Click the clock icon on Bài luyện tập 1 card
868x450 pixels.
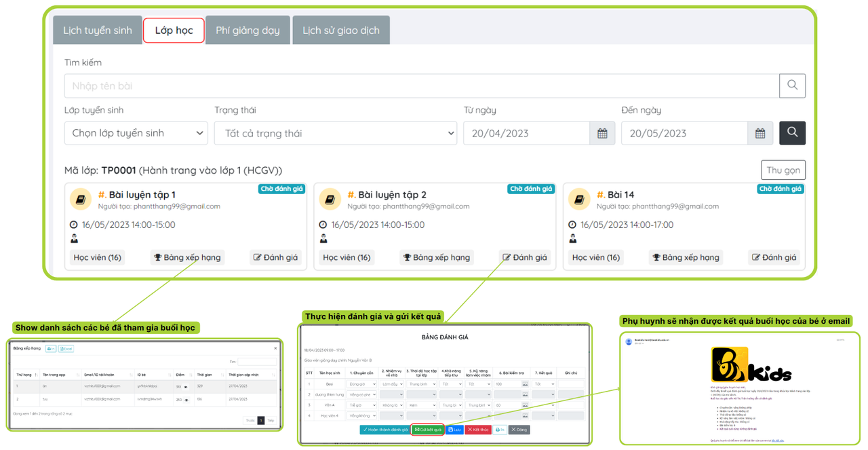click(x=74, y=225)
